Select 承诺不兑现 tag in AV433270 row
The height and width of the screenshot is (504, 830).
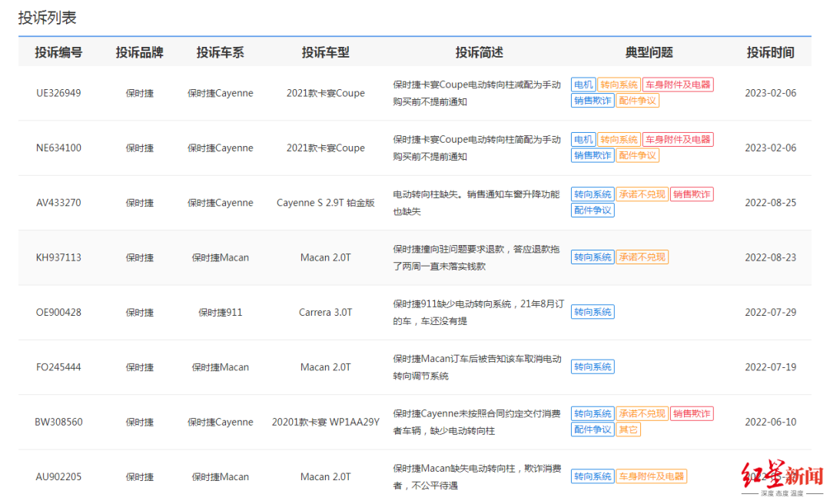pyautogui.click(x=642, y=194)
